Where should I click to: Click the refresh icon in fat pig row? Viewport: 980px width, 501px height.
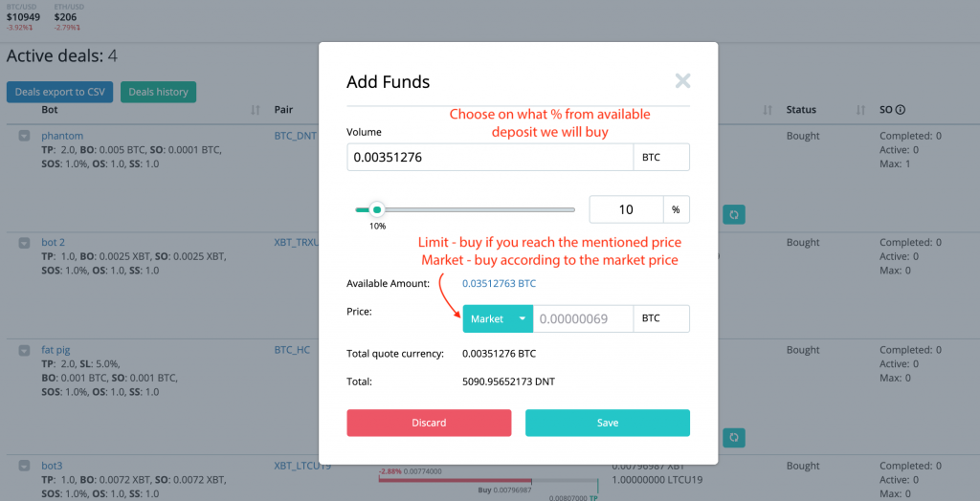(733, 437)
